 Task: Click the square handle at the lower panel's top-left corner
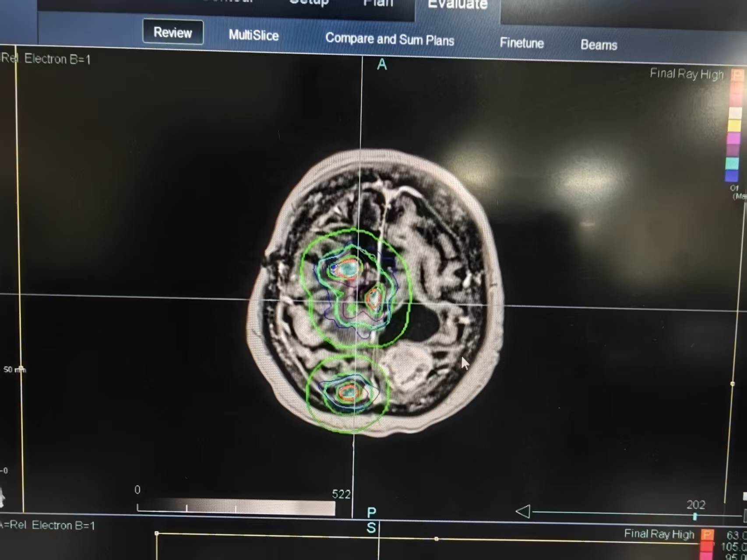(157, 533)
